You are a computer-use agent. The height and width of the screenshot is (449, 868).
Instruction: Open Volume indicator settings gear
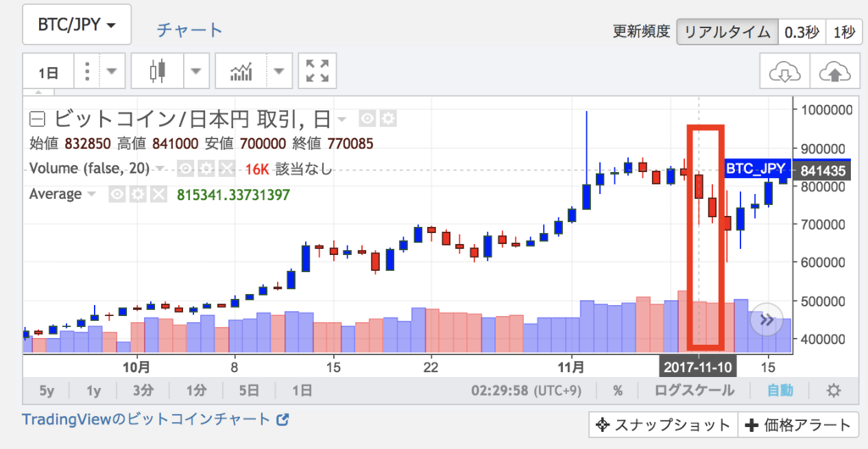point(205,169)
